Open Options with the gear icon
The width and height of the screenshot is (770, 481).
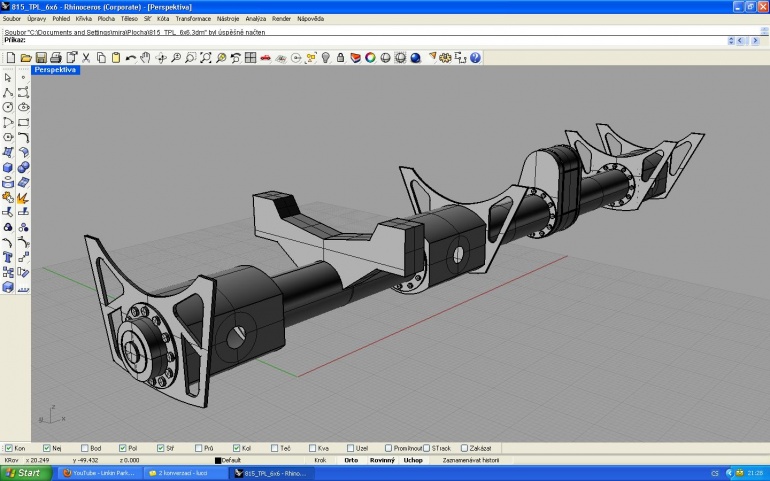coord(445,58)
